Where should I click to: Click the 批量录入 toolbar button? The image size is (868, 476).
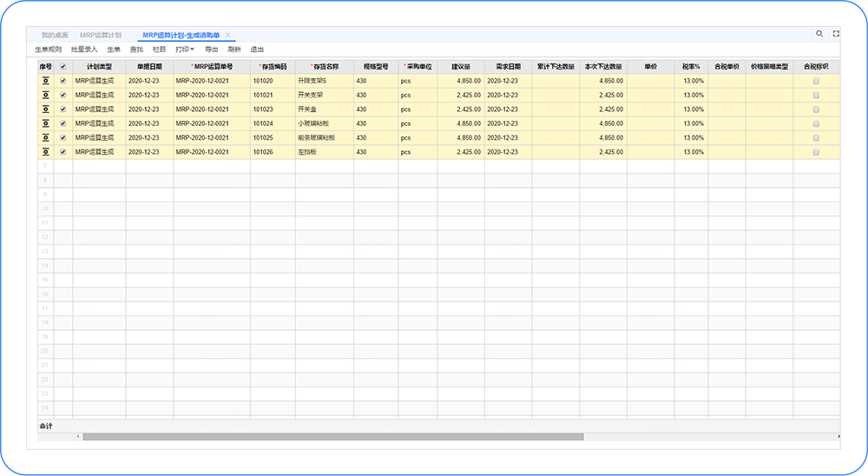84,50
